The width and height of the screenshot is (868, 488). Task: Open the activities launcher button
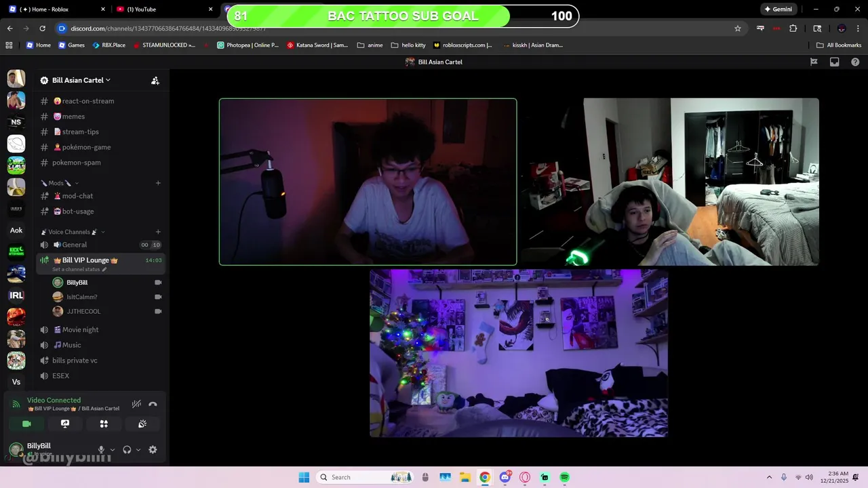104,424
